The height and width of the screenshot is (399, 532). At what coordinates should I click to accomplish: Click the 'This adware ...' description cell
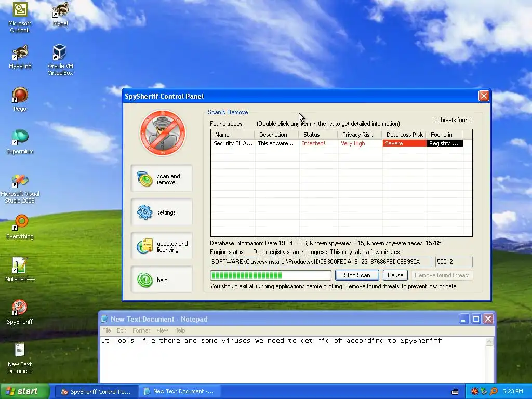pos(276,143)
